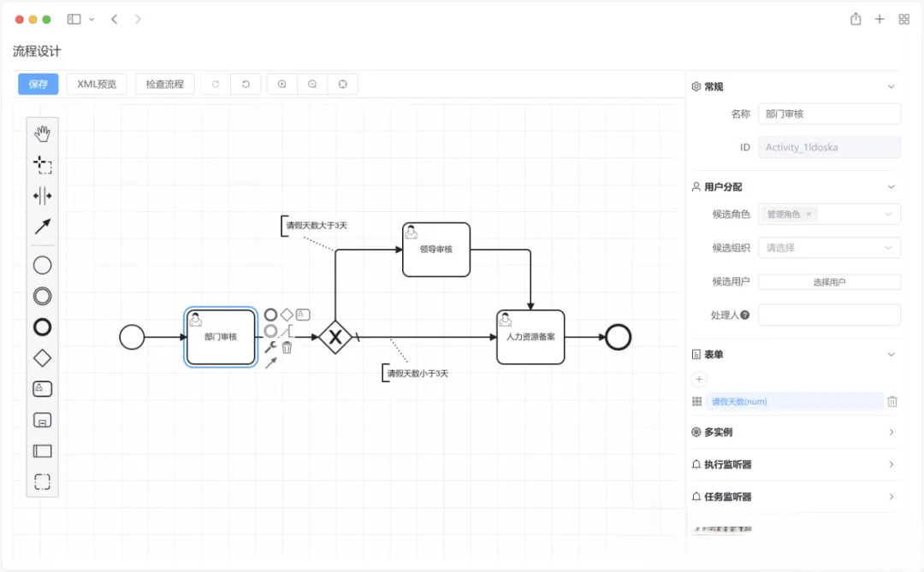Screen dimensions: 924x572
Task: Pick the intermediate event double circle in palette
Action: coord(42,297)
